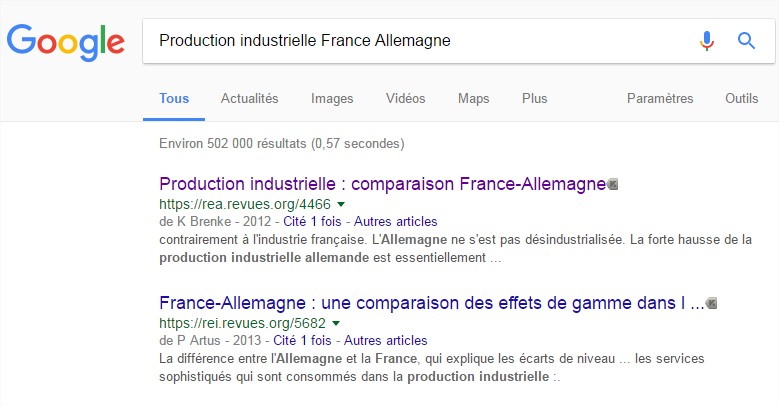Expand dropdown arrow next to rei.revues.org/5682
The image size is (779, 405).
point(336,324)
